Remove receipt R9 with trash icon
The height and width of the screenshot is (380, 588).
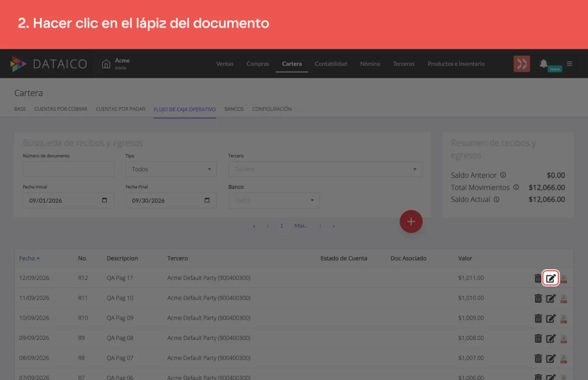tap(538, 338)
